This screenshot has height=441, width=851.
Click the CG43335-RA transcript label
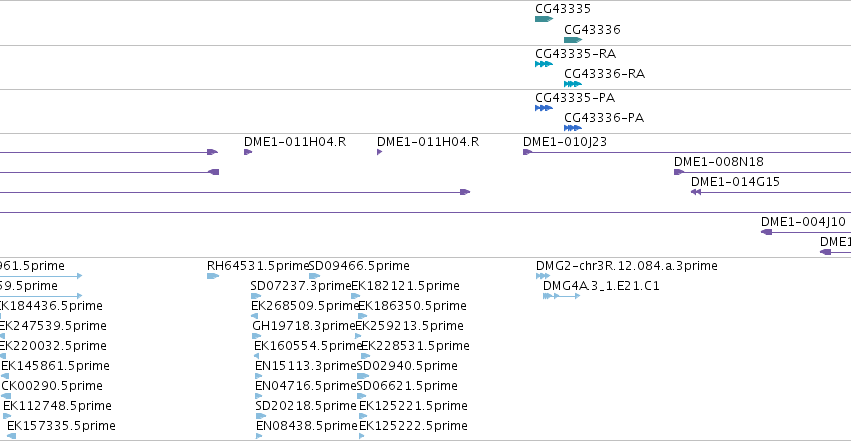575,54
